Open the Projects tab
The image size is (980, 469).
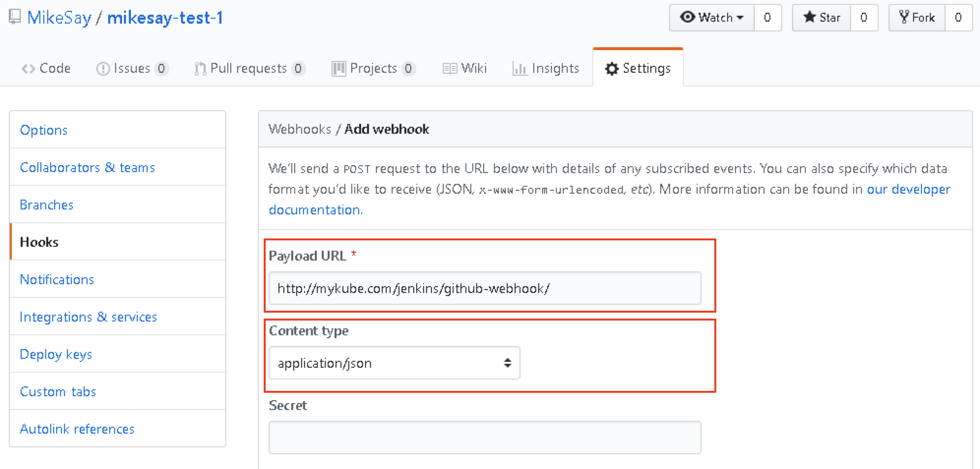pos(373,68)
